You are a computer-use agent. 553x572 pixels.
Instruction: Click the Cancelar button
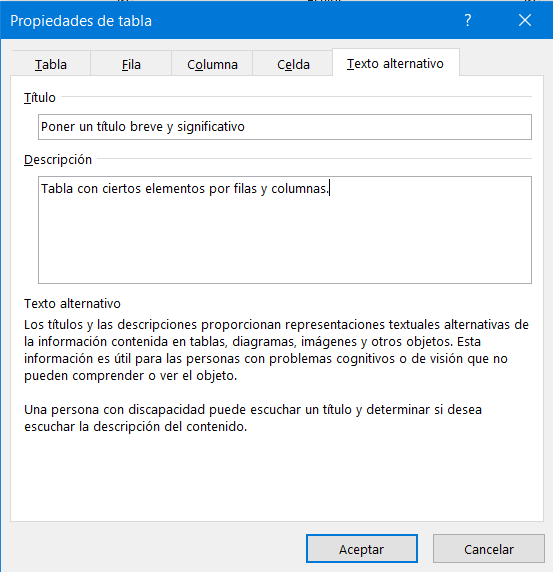click(x=488, y=549)
